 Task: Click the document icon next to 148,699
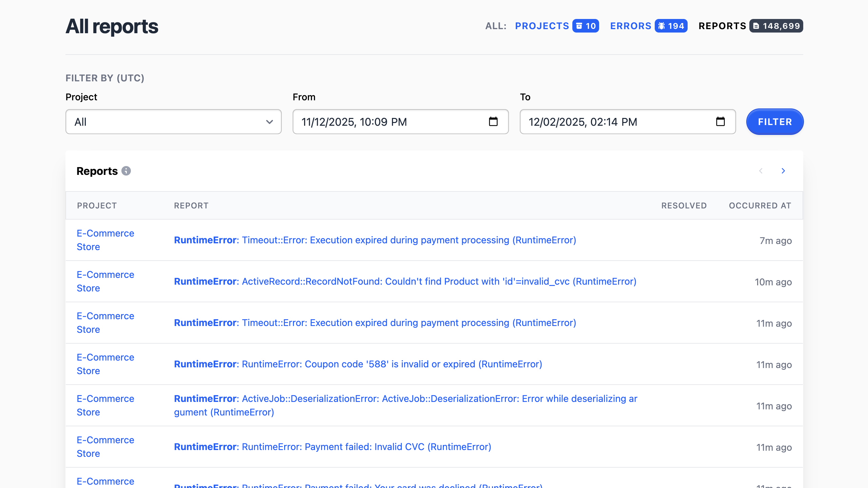(756, 26)
